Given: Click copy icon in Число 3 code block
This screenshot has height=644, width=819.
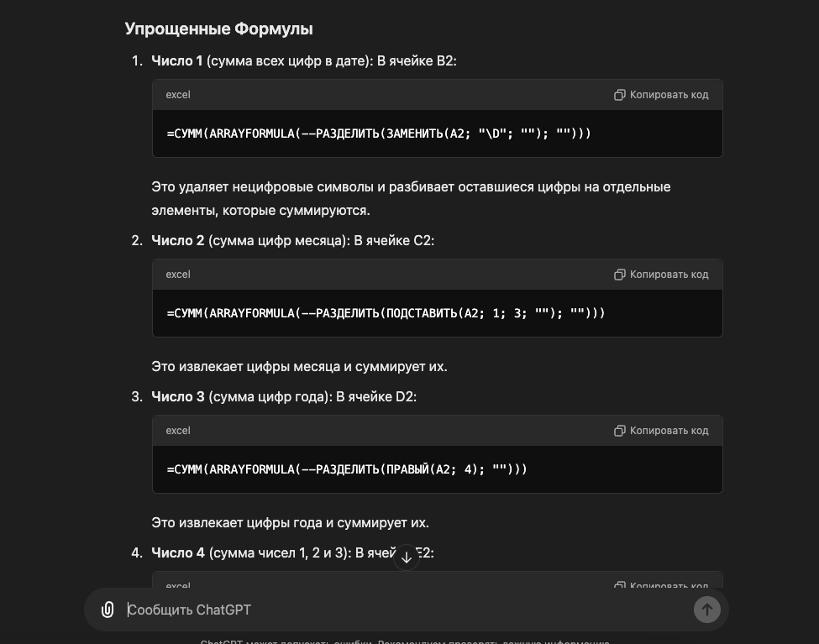Looking at the screenshot, I should (x=619, y=431).
